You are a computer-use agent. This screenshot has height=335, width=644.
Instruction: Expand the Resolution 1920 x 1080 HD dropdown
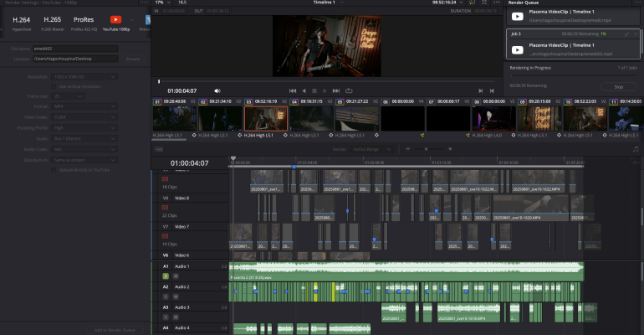84,77
